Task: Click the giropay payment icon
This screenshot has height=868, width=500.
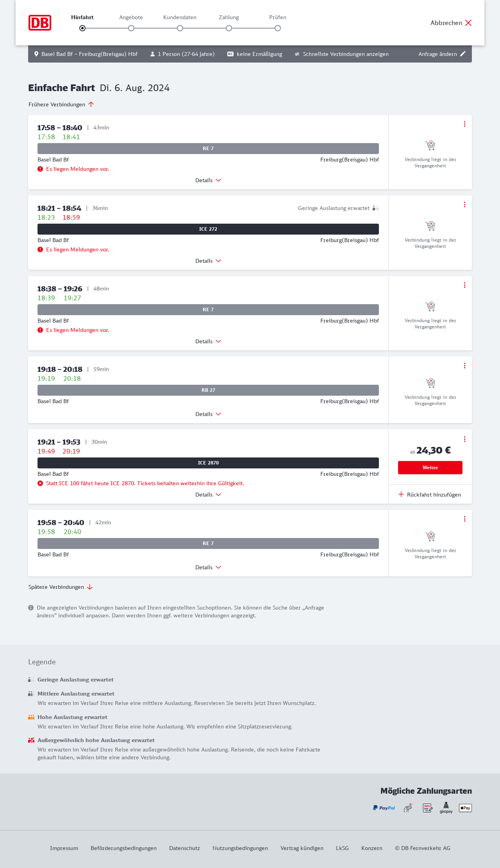Action: point(446,808)
